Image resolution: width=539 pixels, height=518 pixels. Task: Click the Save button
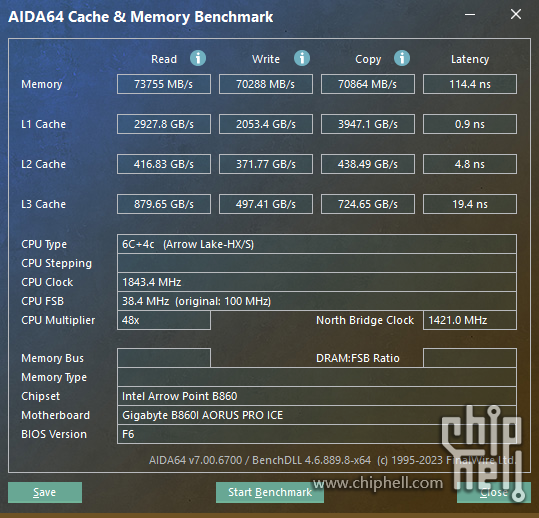pos(45,492)
